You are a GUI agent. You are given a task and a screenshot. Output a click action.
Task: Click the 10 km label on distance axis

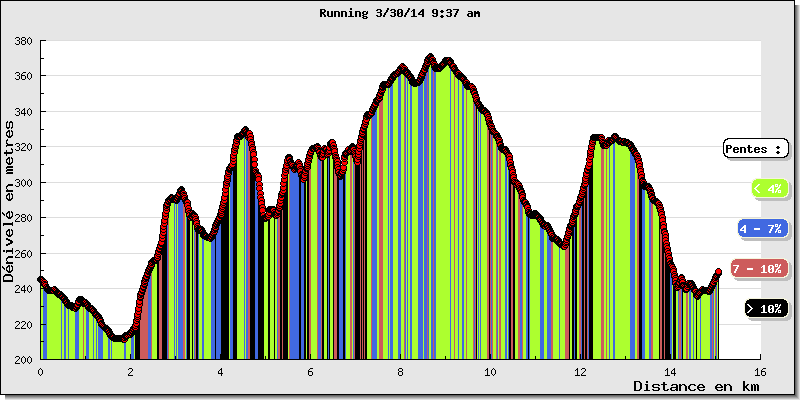(490, 372)
